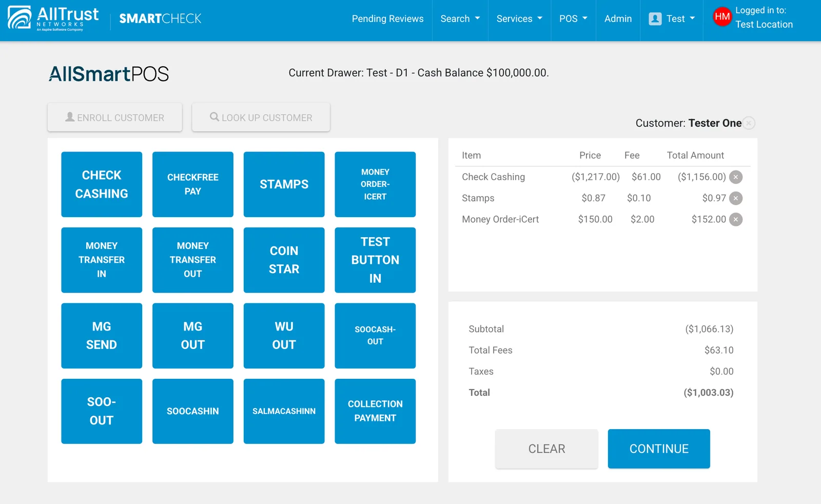
Task: Click the Subtotal value ($1,066.13)
Action: tap(709, 329)
